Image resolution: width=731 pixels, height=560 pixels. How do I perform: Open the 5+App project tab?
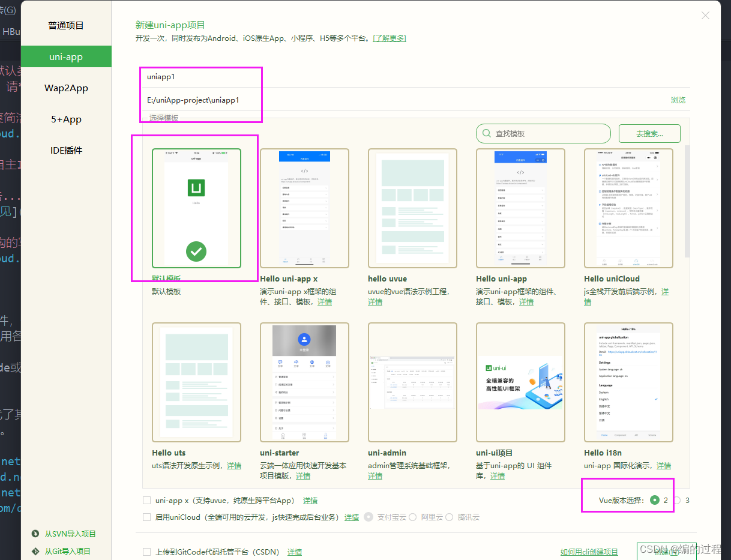(66, 119)
